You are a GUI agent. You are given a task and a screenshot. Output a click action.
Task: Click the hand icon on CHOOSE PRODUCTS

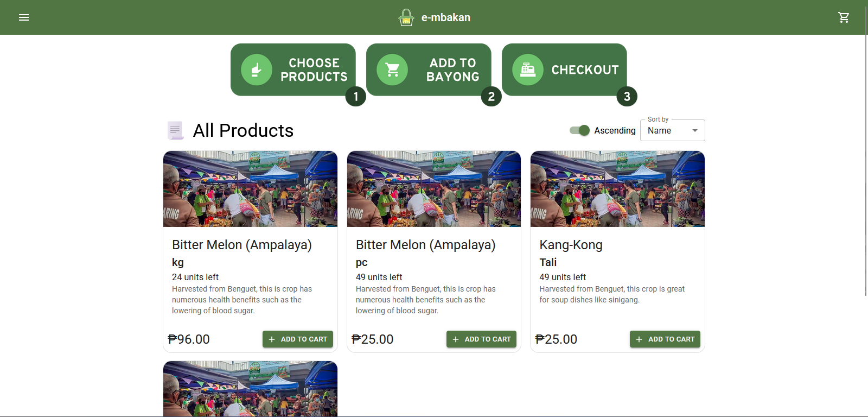(256, 69)
